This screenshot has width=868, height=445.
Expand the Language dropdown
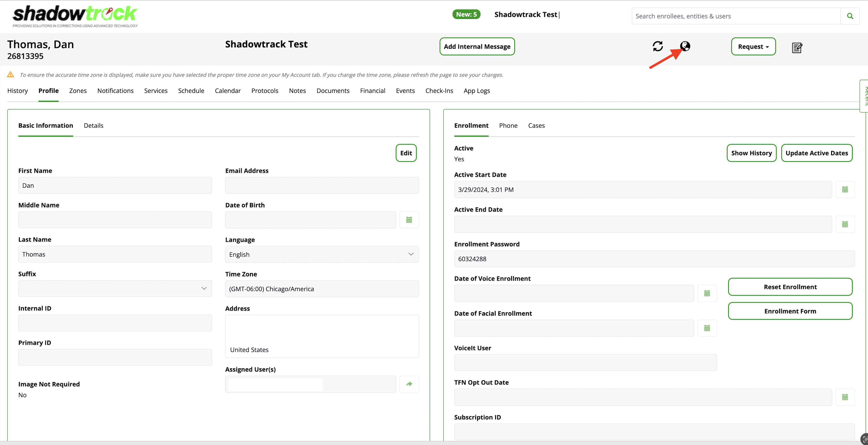click(x=321, y=255)
